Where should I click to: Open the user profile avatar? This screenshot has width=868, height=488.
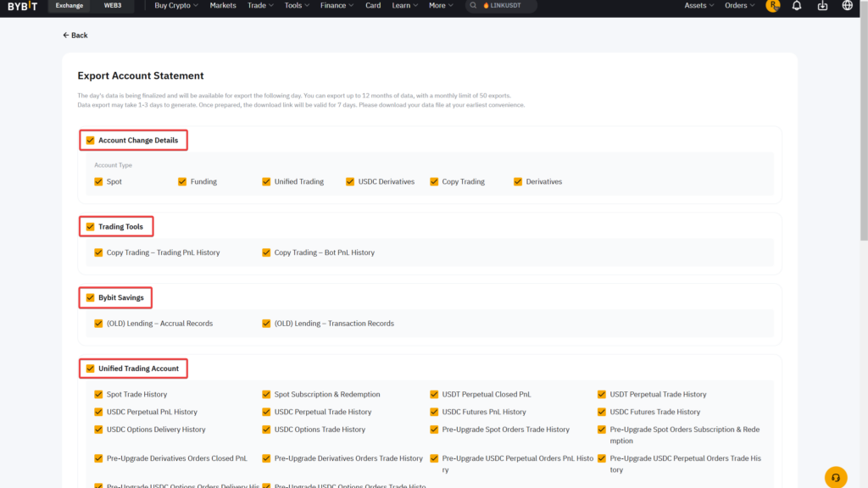pos(771,6)
